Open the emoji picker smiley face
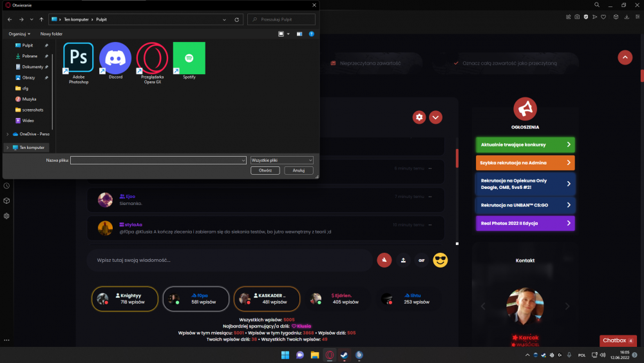The height and width of the screenshot is (363, 644). coord(440,260)
